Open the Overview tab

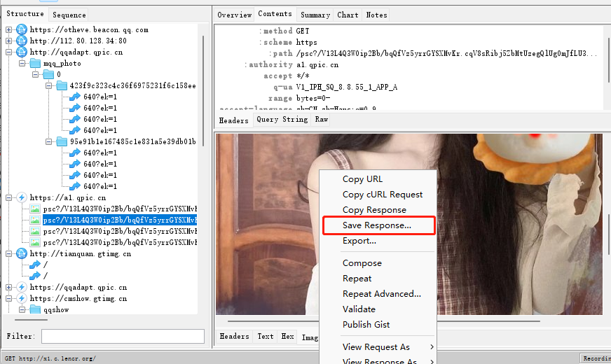click(x=234, y=15)
